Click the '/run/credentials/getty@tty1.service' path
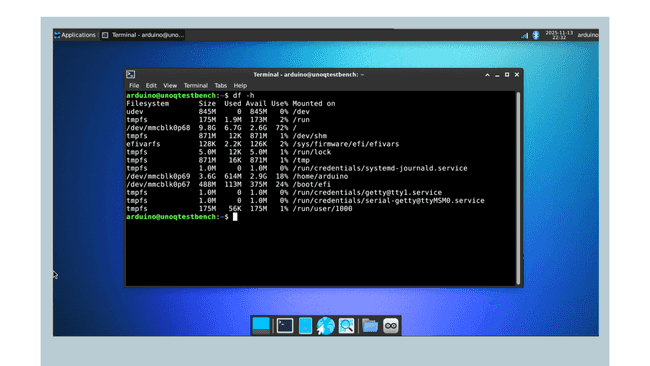Viewport: 650px width, 366px height. pos(367,193)
